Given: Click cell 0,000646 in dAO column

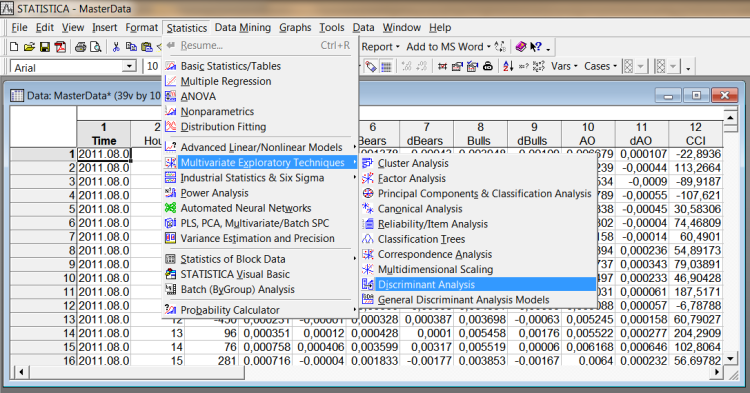Looking at the screenshot, I should pos(642,347).
